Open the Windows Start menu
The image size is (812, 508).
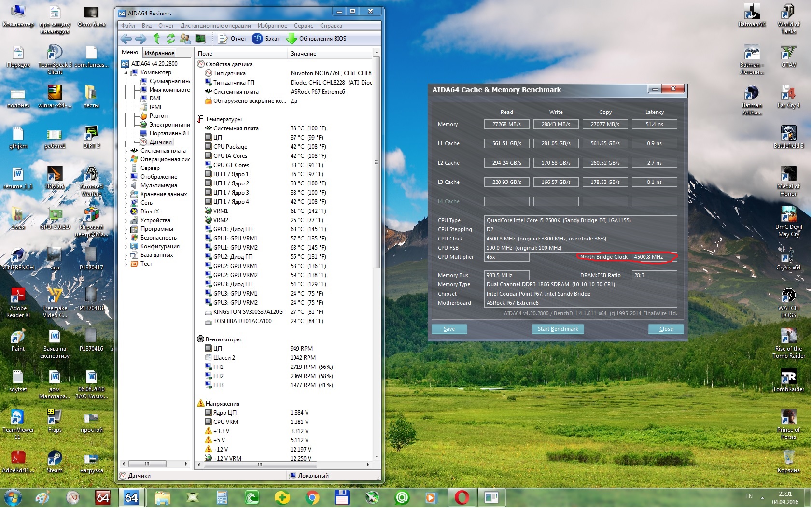(x=13, y=497)
